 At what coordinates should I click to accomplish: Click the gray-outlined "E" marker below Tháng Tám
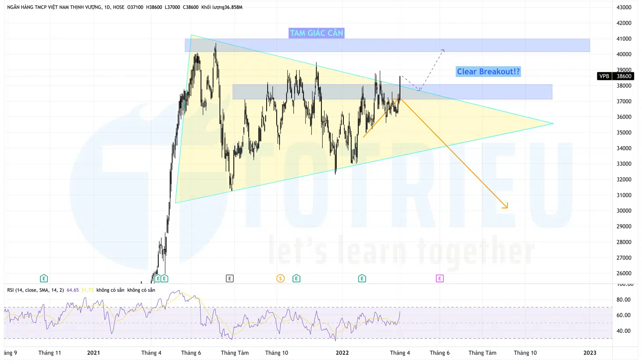coord(229,278)
